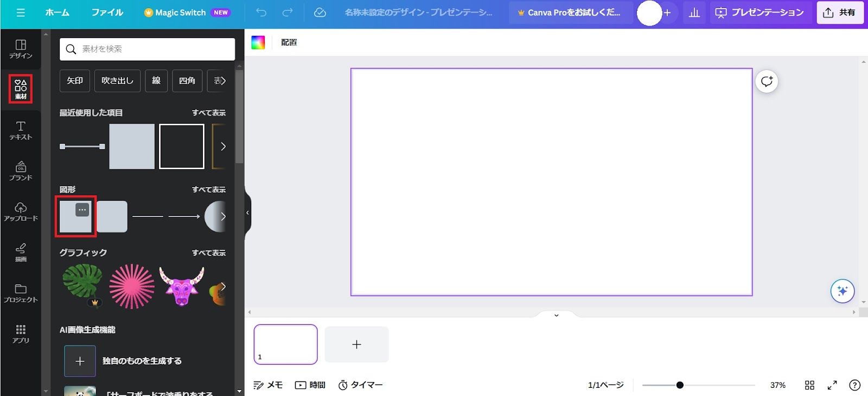
Task: Insert the recent line element
Action: pos(82,146)
